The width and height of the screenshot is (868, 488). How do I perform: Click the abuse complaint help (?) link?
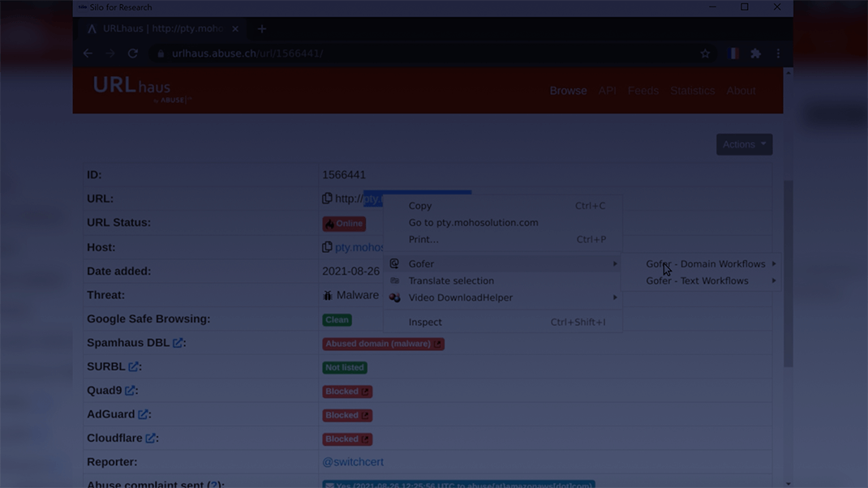click(x=213, y=485)
